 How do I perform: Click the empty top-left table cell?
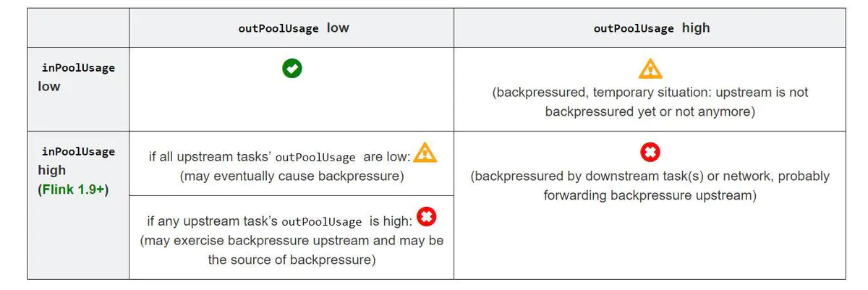coord(78,28)
